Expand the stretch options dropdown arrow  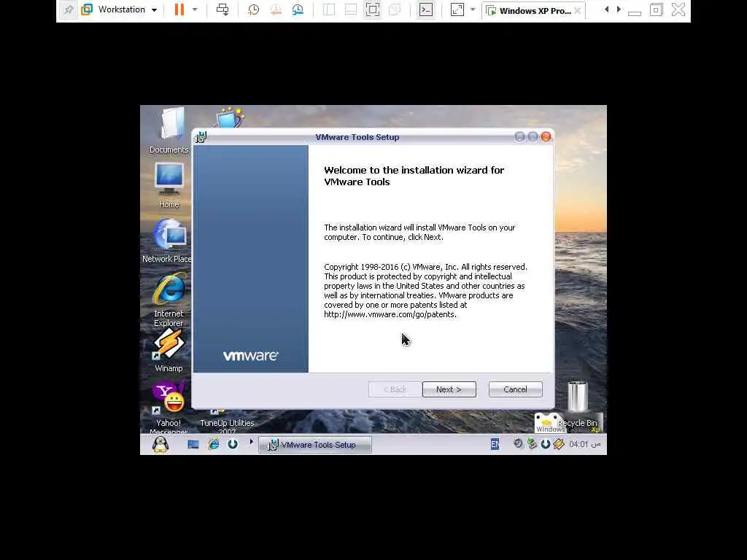tap(473, 9)
